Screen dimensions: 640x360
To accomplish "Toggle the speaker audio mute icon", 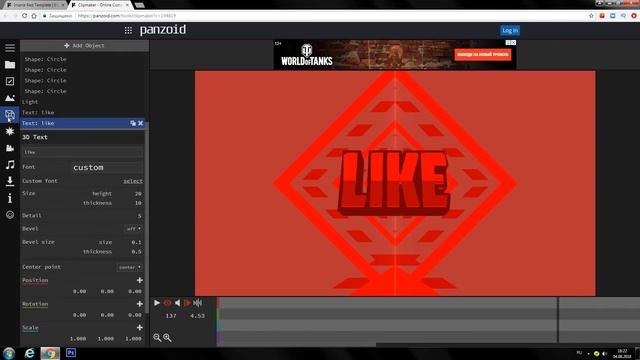I will (178, 303).
